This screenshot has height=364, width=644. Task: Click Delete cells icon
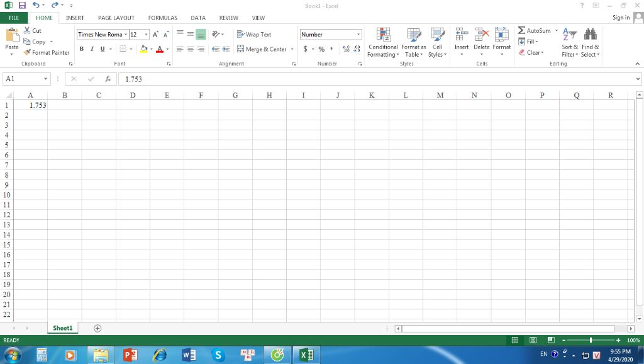(481, 35)
